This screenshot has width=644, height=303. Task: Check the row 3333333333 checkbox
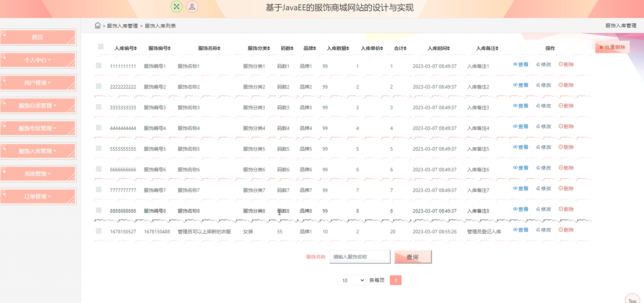(x=99, y=107)
